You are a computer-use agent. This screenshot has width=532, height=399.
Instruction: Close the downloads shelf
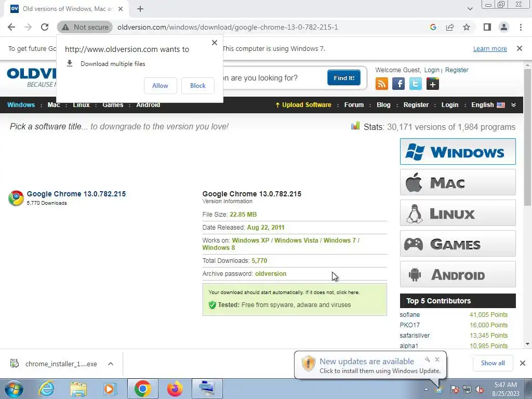click(x=523, y=363)
